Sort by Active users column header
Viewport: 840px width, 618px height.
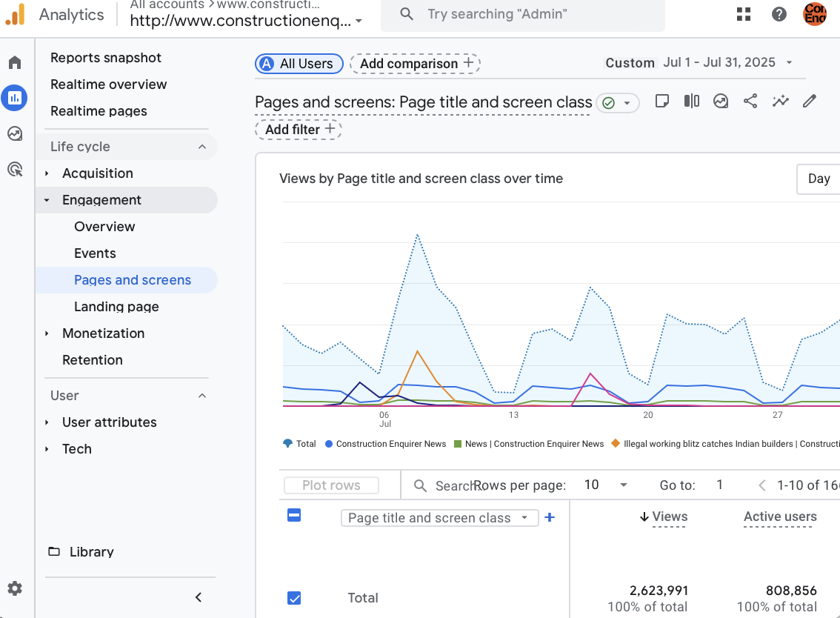pos(780,517)
